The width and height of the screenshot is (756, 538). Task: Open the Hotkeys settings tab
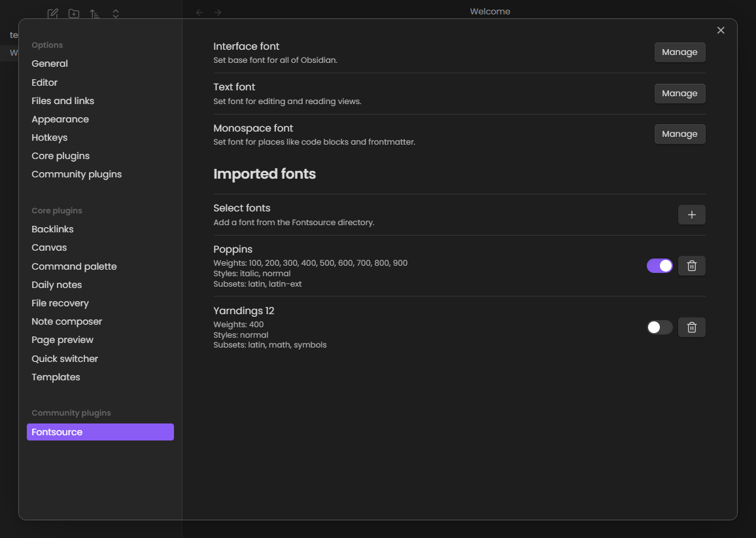[50, 137]
